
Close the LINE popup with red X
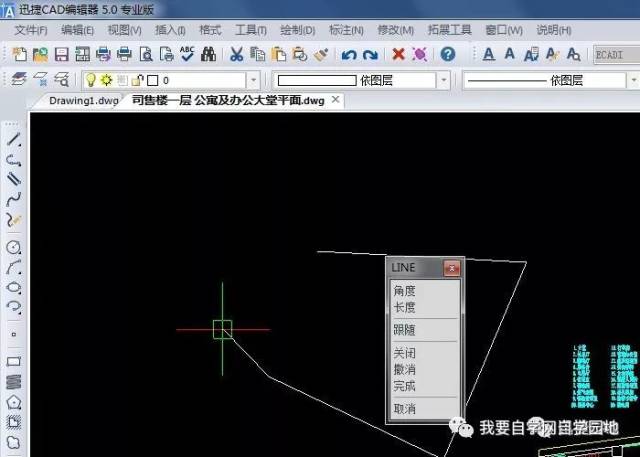pos(451,268)
